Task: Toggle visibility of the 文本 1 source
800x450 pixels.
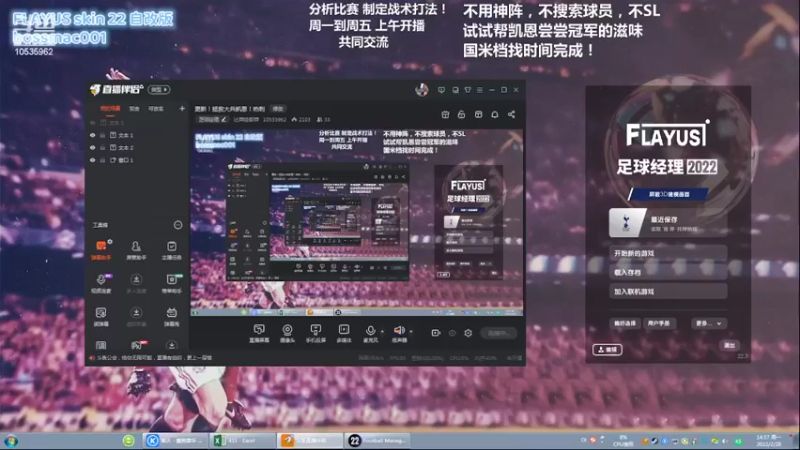Action: pos(92,135)
